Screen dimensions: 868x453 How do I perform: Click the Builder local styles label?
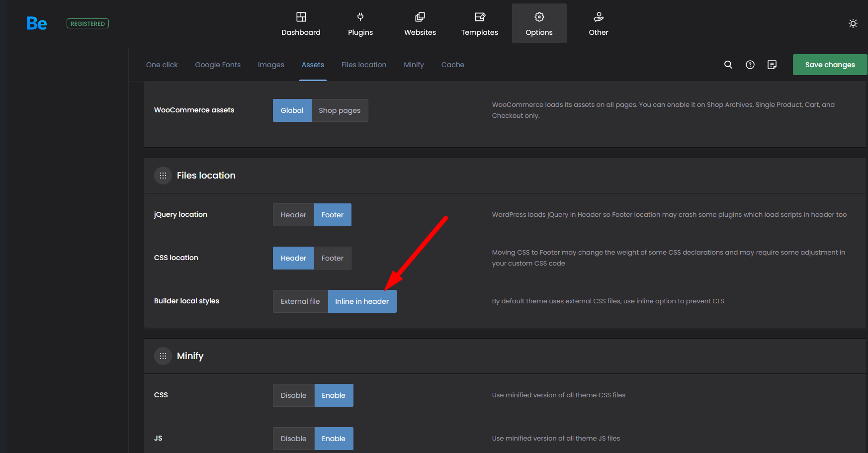click(x=186, y=301)
